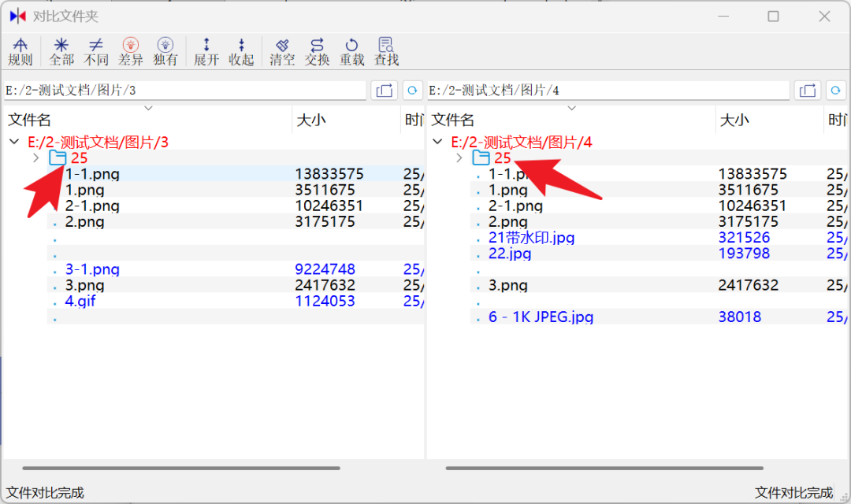This screenshot has width=851, height=504.
Task: Clear the comparison with 清空
Action: click(282, 52)
